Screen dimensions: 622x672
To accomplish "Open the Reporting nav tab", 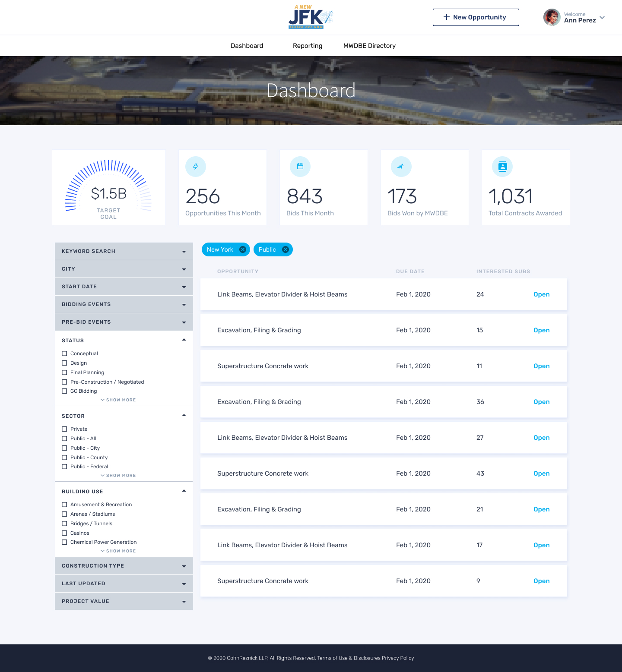I will (308, 46).
